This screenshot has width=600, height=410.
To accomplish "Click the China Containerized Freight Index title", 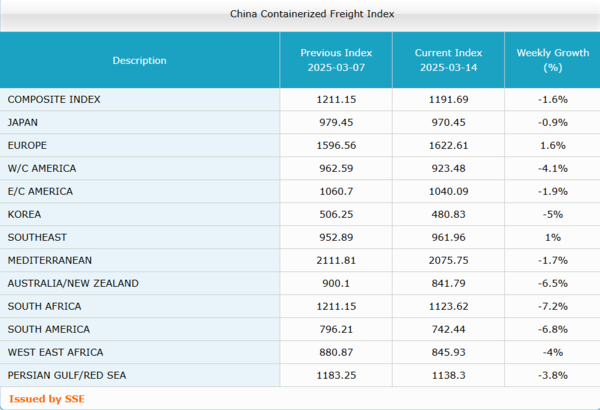I will 298,14.
